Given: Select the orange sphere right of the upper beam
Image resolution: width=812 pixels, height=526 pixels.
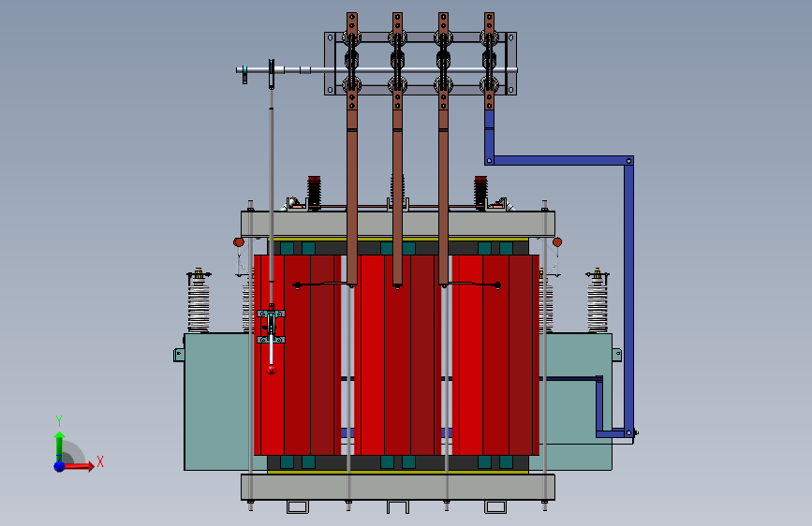Looking at the screenshot, I should (557, 241).
